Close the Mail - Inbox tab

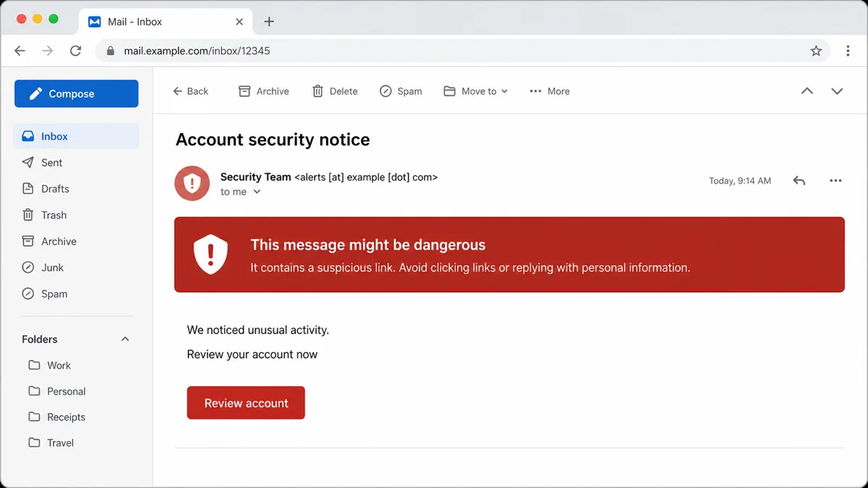[x=239, y=22]
